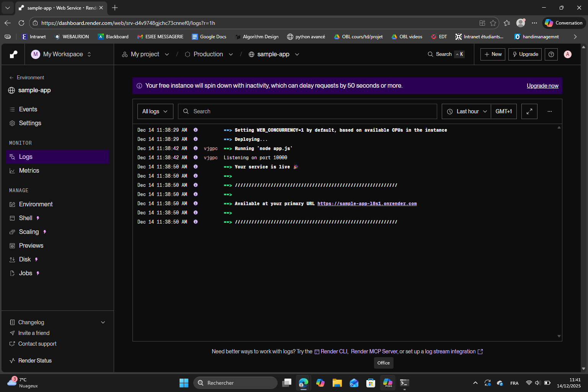Click info icon on 'Deploying...' log line
Image resolution: width=588 pixels, height=392 pixels.
coord(196,139)
